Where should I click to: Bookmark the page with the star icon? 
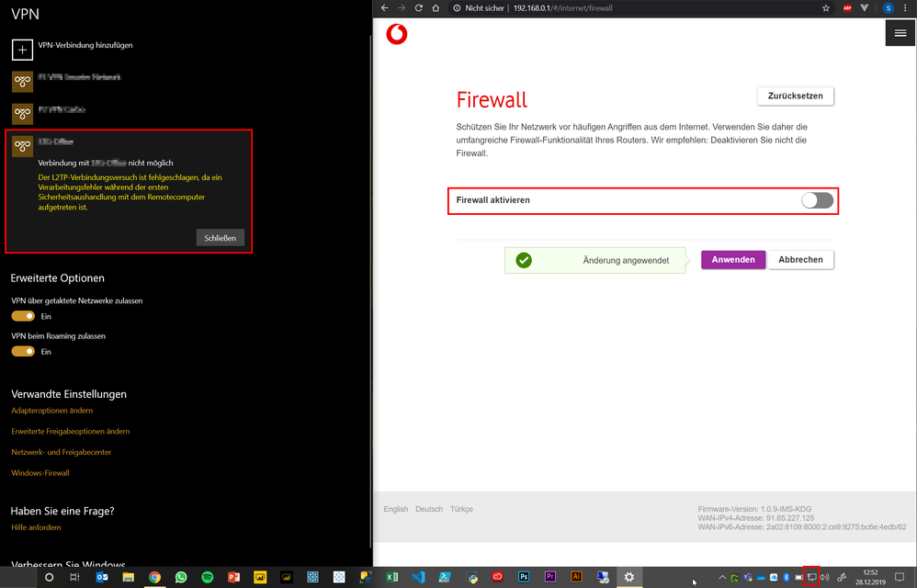pyautogui.click(x=825, y=7)
